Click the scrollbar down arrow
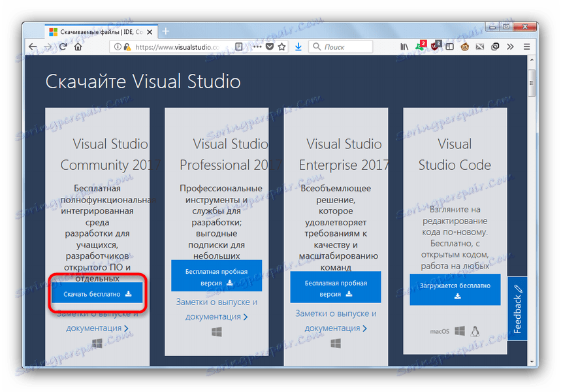This screenshot has width=561, height=392. pyautogui.click(x=532, y=361)
